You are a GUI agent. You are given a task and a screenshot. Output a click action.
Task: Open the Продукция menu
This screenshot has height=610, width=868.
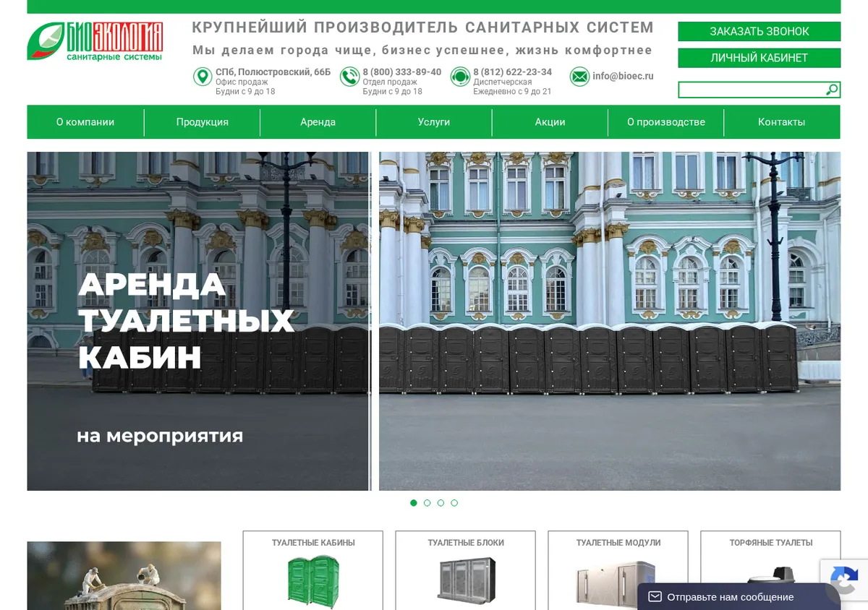pyautogui.click(x=203, y=122)
